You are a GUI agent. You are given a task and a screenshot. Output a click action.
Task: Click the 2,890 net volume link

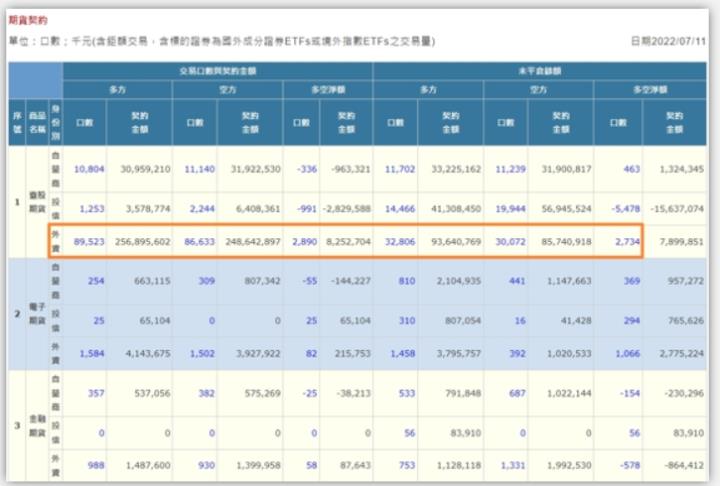(x=304, y=242)
